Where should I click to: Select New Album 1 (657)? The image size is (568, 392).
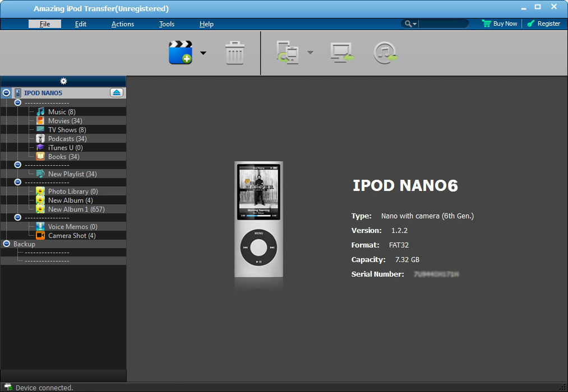76,209
